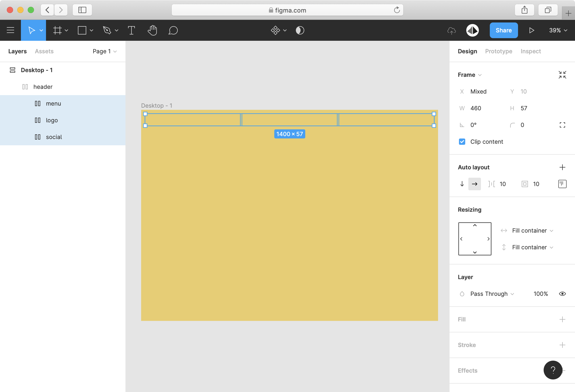The image size is (575, 392).
Task: Select the menu layer
Action: point(63,103)
